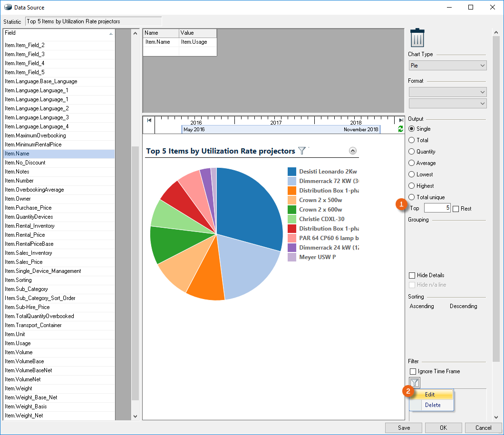Click the green refresh icon by timeline
Image resolution: width=504 pixels, height=435 pixels.
400,129
